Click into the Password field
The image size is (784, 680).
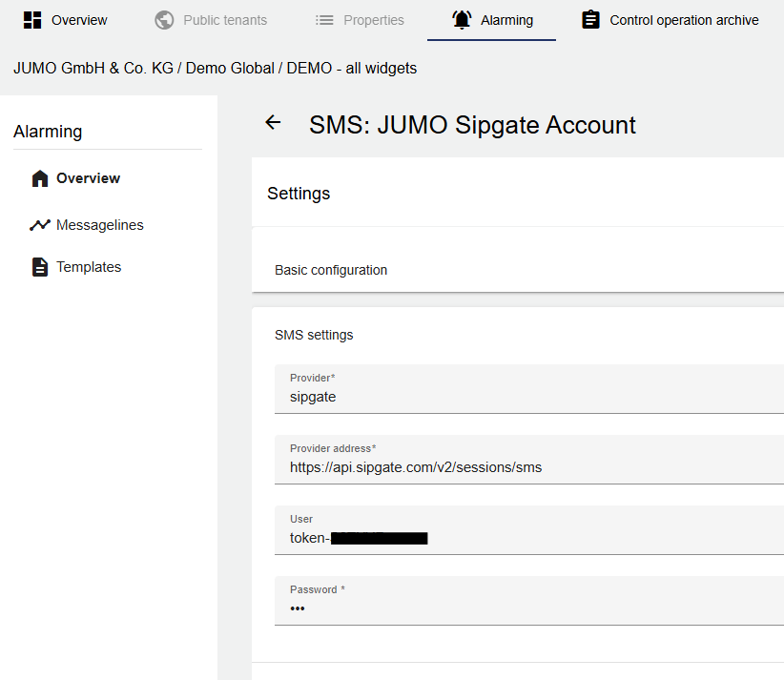525,608
